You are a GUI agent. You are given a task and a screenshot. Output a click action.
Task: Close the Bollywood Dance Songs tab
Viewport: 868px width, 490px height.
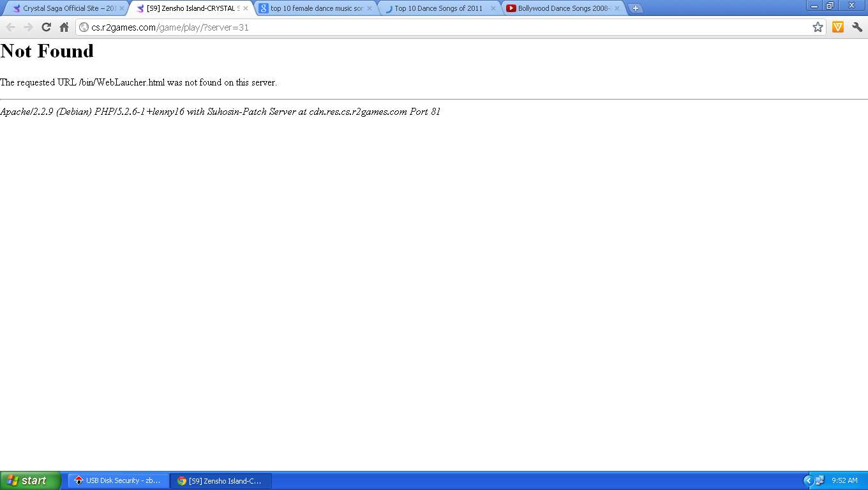coord(617,8)
